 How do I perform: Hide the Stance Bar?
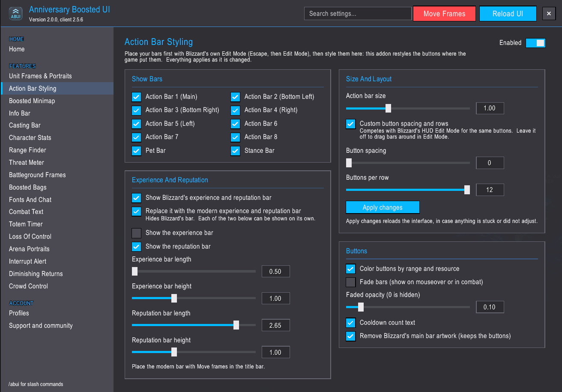point(235,151)
